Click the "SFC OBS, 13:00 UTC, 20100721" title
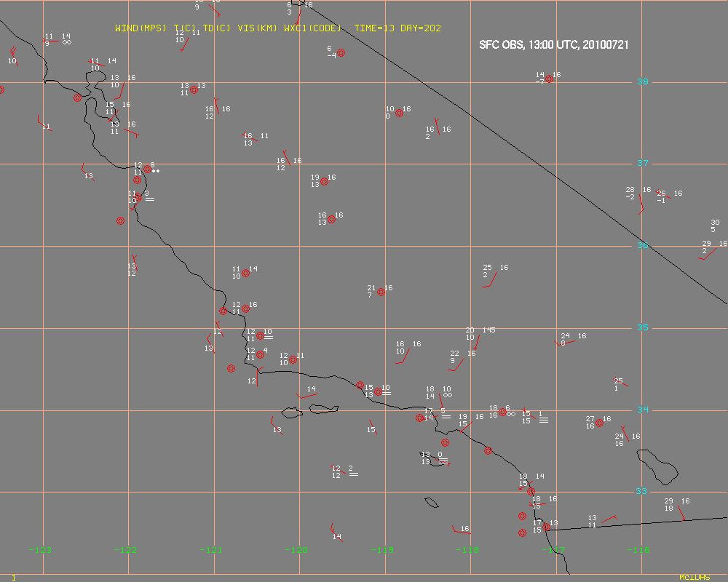The image size is (728, 582). [554, 45]
